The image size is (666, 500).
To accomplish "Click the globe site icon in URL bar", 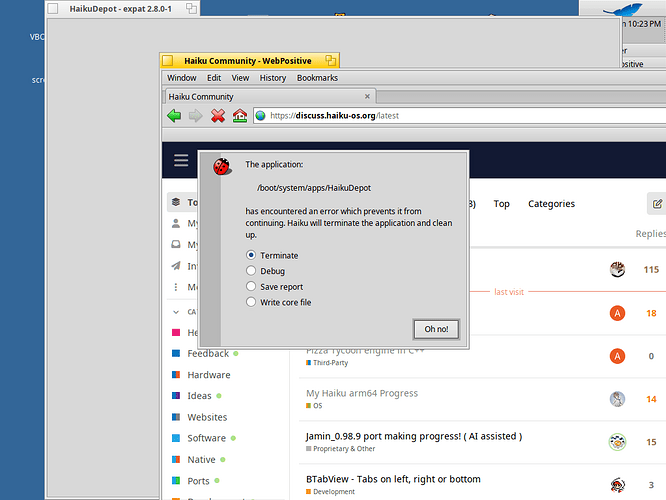I will pyautogui.click(x=260, y=116).
